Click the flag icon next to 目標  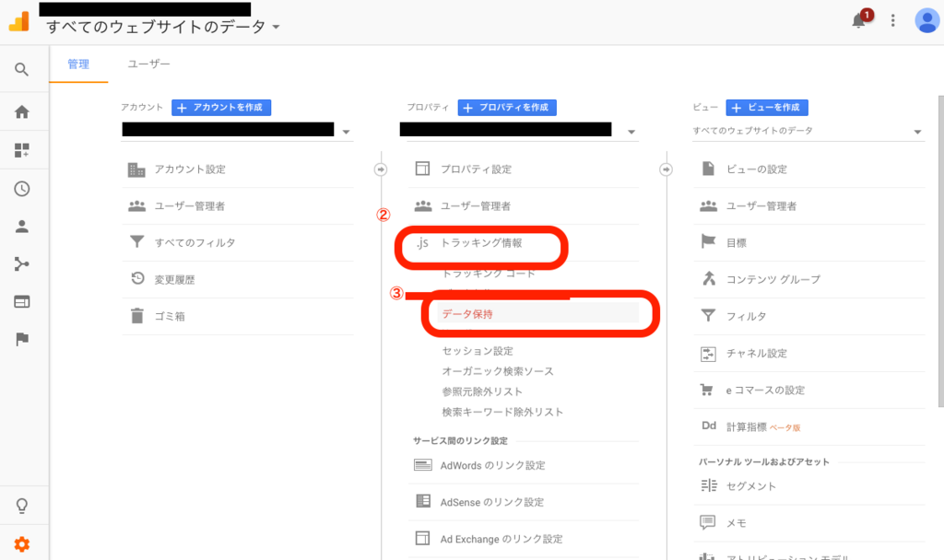708,242
